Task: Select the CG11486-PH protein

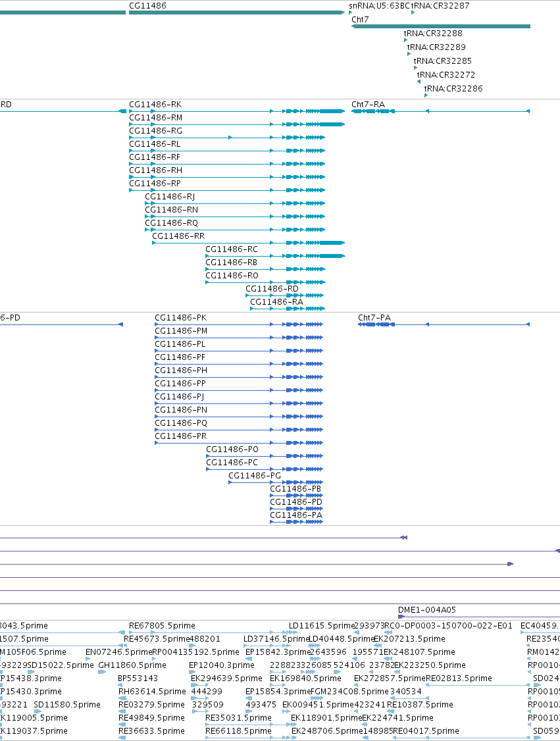Action: pyautogui.click(x=181, y=370)
